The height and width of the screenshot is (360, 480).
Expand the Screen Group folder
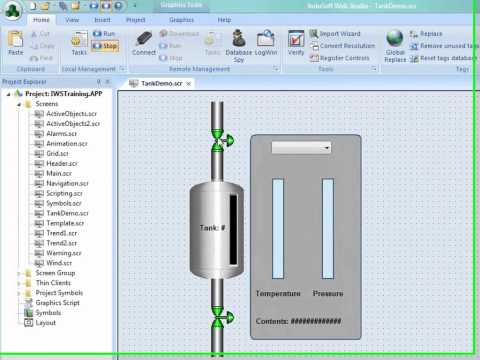[x=19, y=273]
